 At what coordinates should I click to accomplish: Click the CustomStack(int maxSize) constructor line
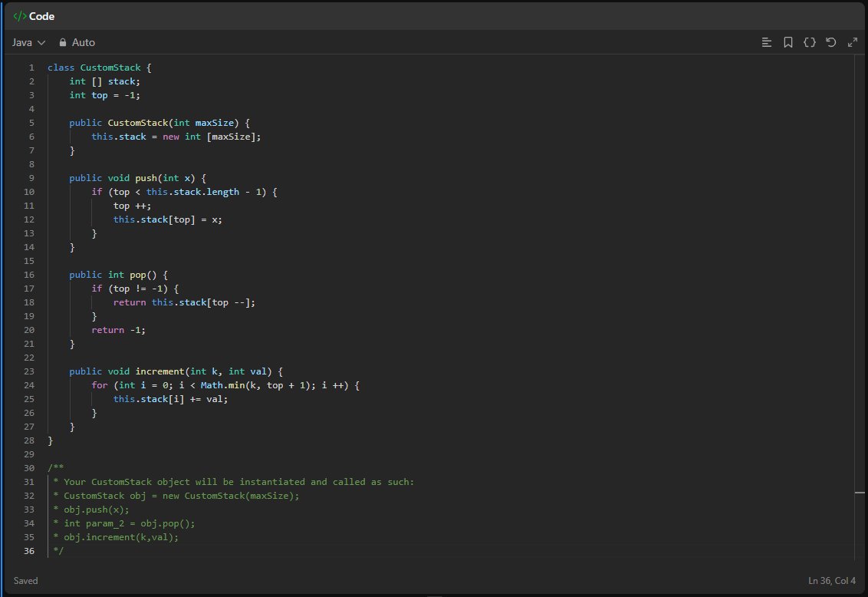159,123
